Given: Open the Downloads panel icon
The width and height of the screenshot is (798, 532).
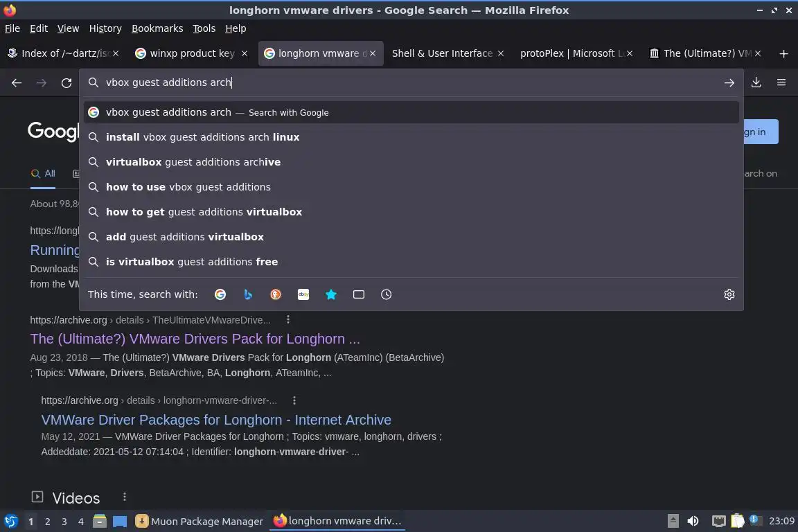Looking at the screenshot, I should pyautogui.click(x=756, y=82).
